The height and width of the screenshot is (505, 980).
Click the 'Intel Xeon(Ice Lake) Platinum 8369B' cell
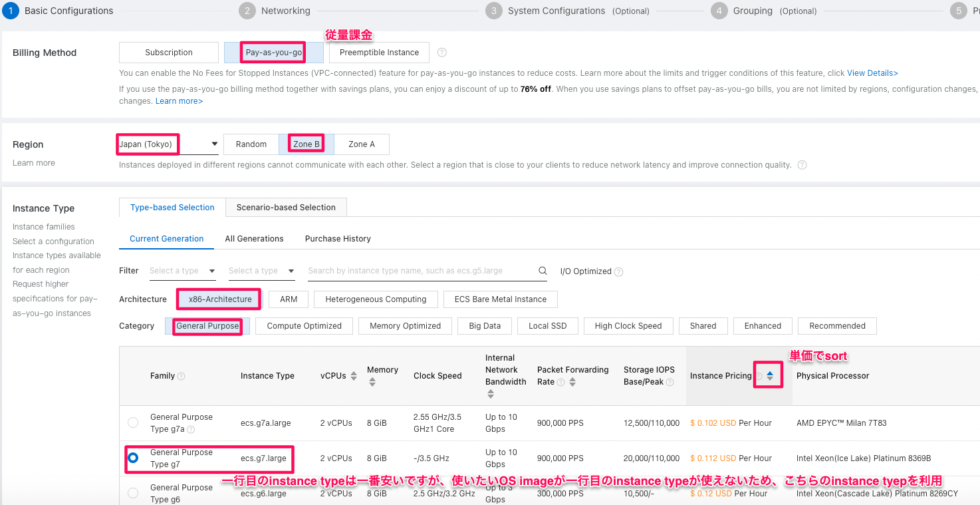[x=864, y=458]
